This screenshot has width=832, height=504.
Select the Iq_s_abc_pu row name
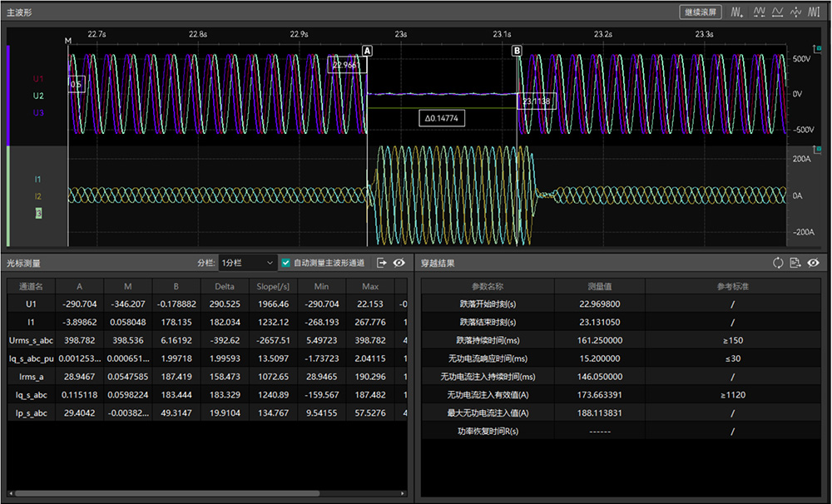(x=31, y=358)
